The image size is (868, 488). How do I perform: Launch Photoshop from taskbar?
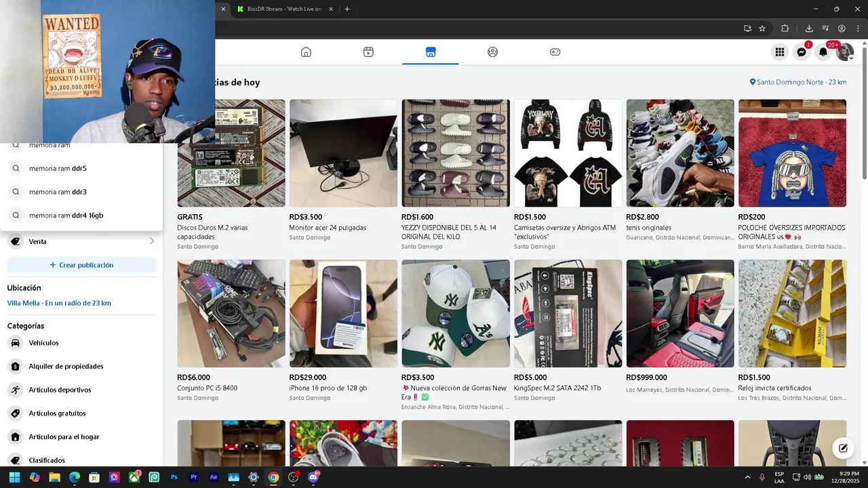(x=174, y=477)
